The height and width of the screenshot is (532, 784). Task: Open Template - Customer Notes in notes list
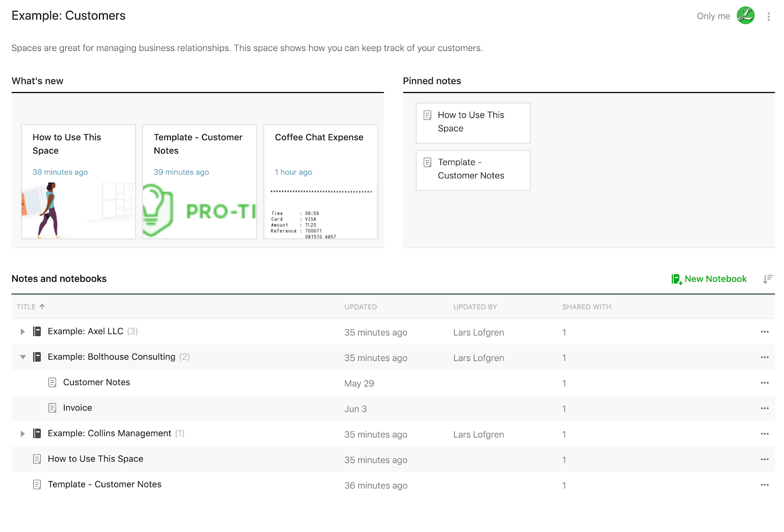(x=104, y=484)
